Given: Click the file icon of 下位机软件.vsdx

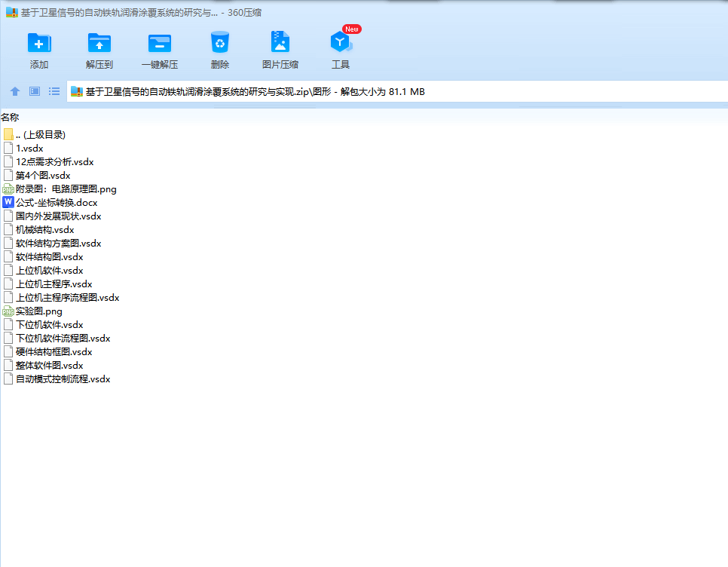Looking at the screenshot, I should 8,325.
